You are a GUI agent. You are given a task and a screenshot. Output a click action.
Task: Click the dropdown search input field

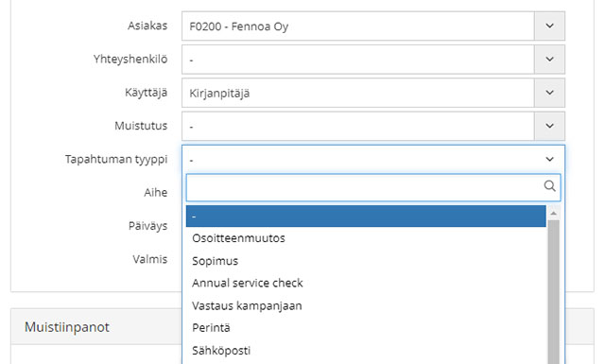[x=373, y=187]
